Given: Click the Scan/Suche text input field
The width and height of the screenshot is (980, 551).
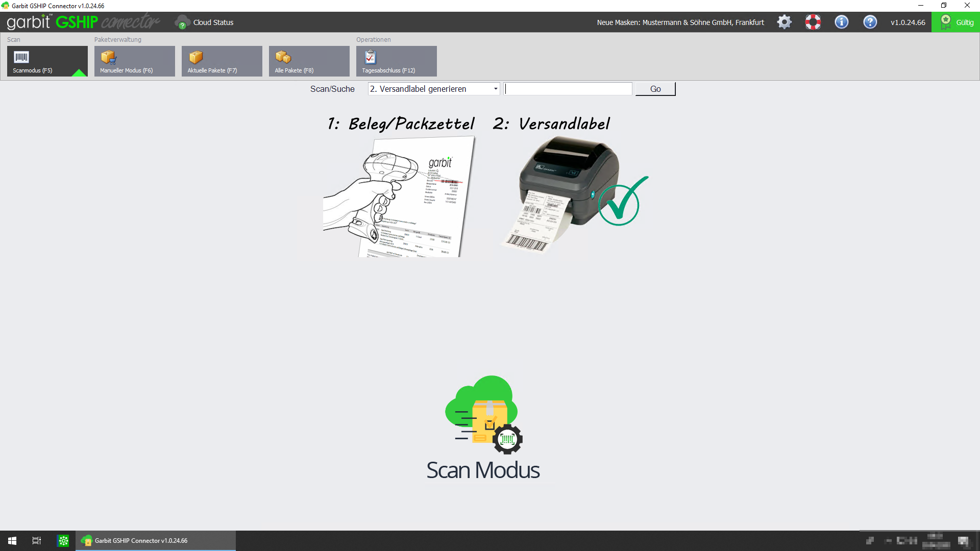Looking at the screenshot, I should click(x=568, y=89).
